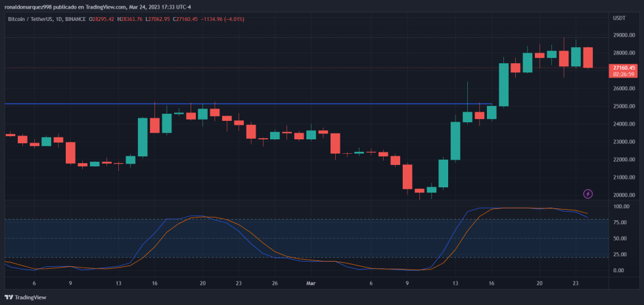Click the red current price label 27160.45

623,67
